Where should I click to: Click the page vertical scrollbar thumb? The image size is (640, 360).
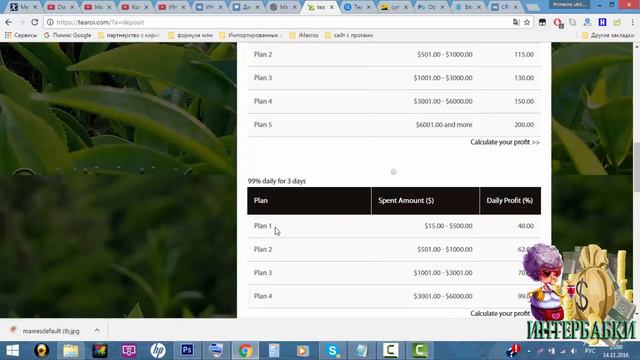click(636, 167)
